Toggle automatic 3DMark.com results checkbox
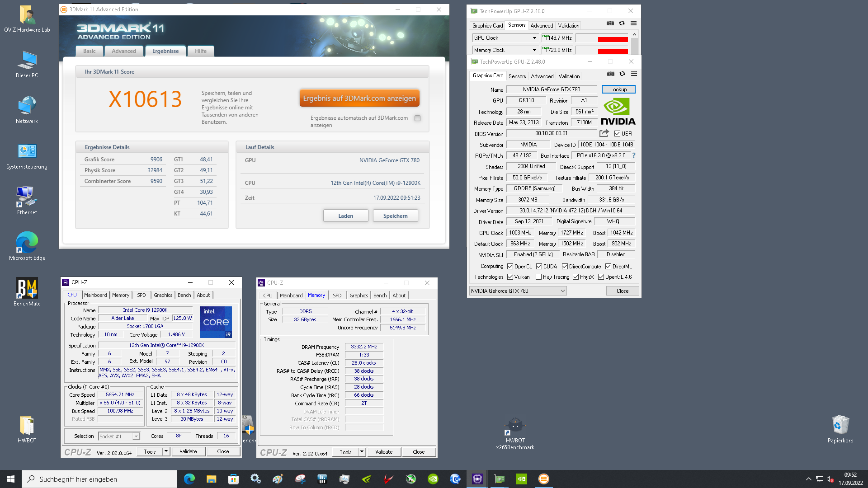Image resolution: width=868 pixels, height=488 pixels. click(418, 118)
